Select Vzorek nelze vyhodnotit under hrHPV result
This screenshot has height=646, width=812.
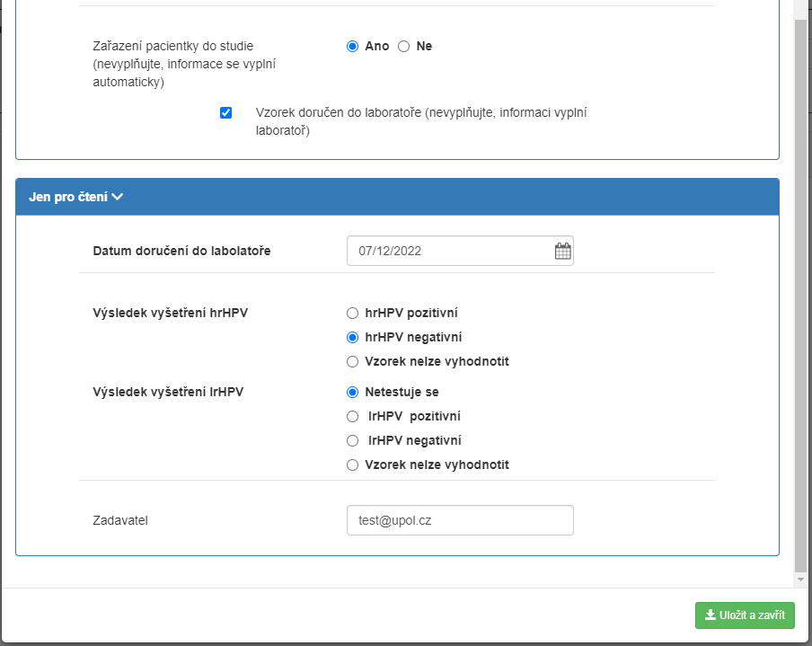click(x=353, y=362)
